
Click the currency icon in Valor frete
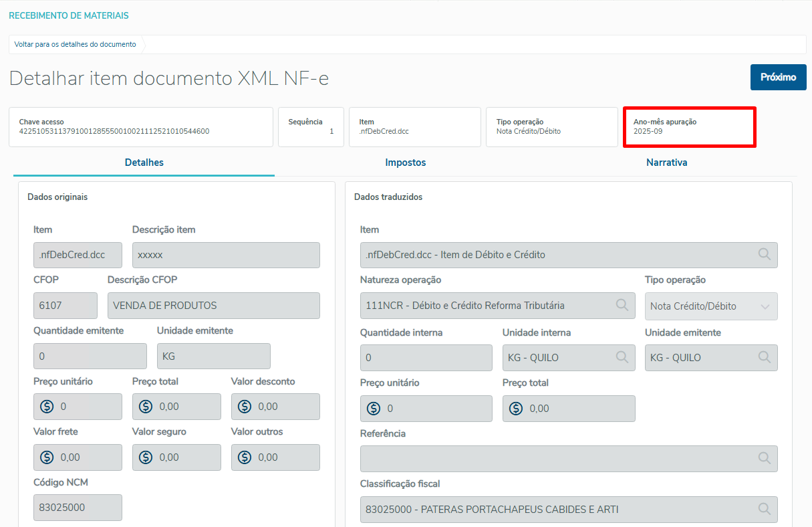coord(47,457)
